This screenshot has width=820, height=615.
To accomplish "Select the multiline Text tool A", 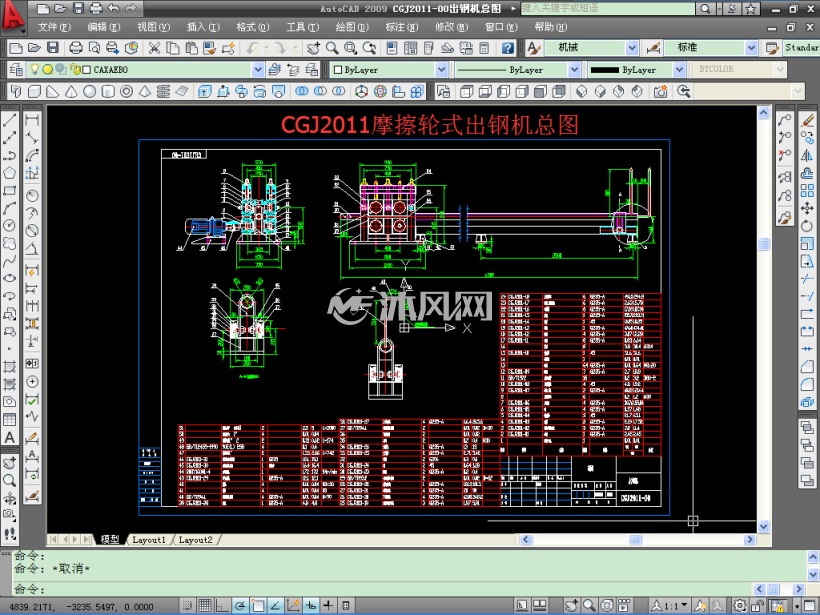I will [9, 438].
